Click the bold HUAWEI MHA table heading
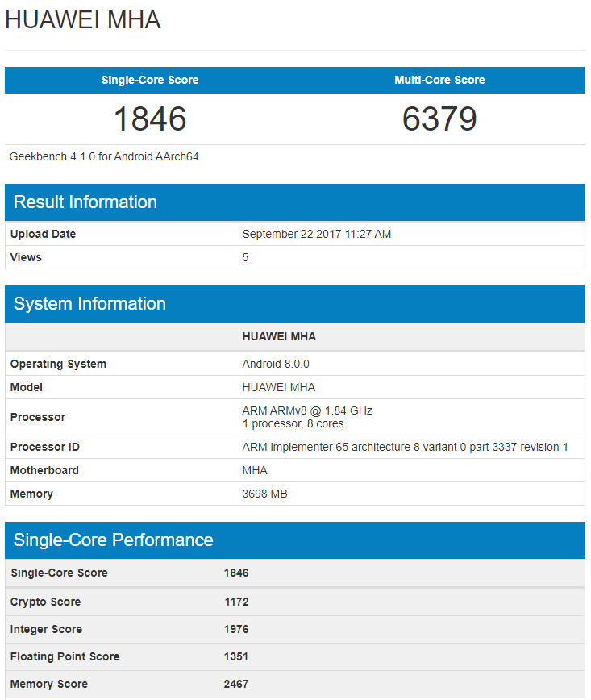591x700 pixels. pyautogui.click(x=279, y=336)
